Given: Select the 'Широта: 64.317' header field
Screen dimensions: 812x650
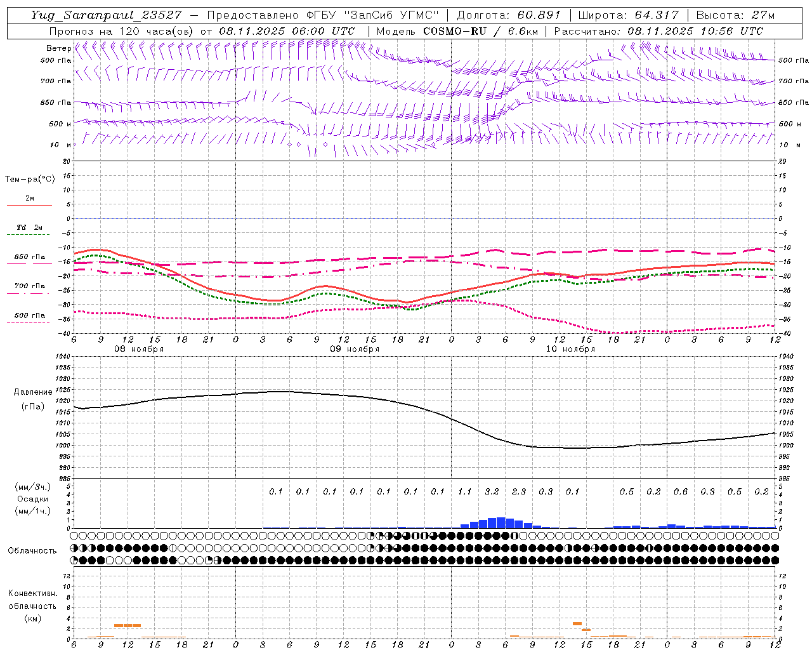Looking at the screenshot, I should [x=629, y=15].
